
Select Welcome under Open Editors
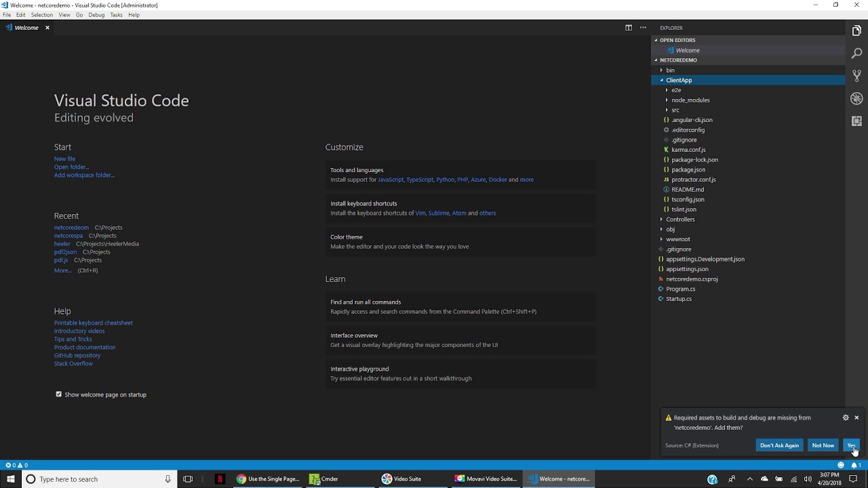748,50
